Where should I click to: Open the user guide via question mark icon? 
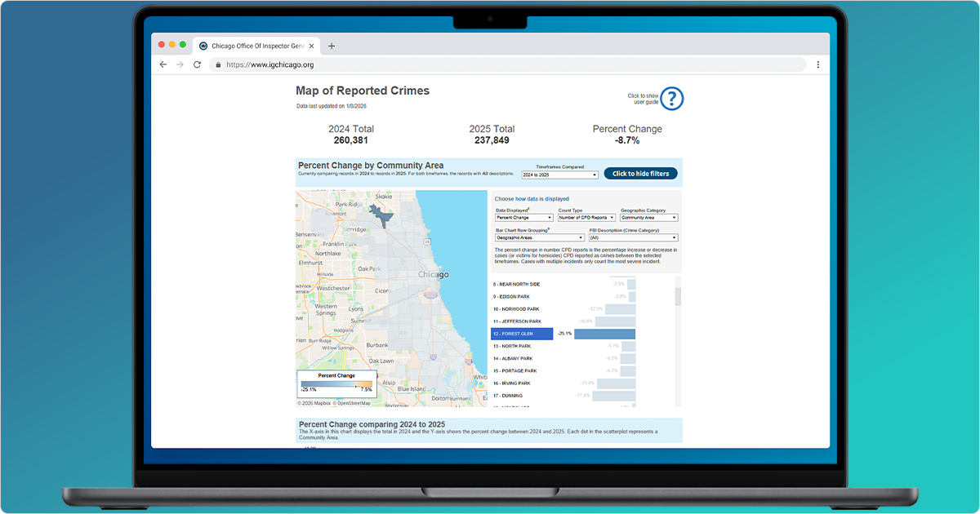pos(670,98)
